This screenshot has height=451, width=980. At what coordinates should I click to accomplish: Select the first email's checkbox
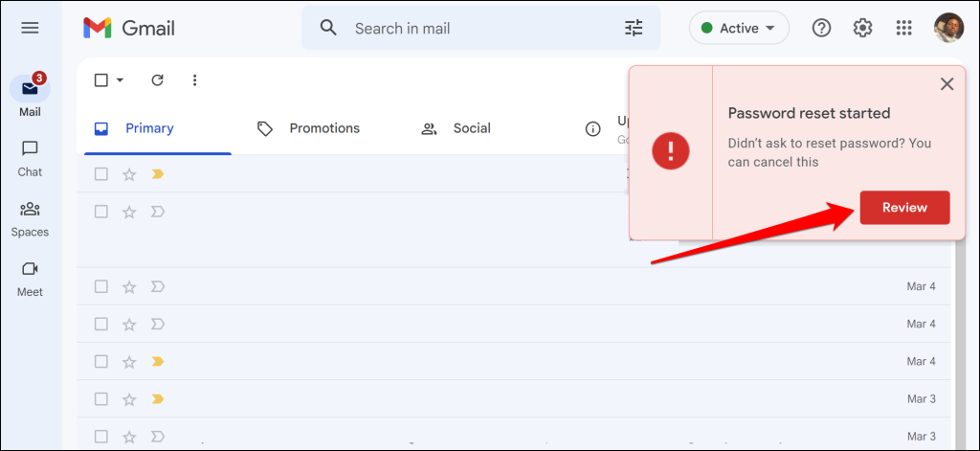tap(101, 174)
